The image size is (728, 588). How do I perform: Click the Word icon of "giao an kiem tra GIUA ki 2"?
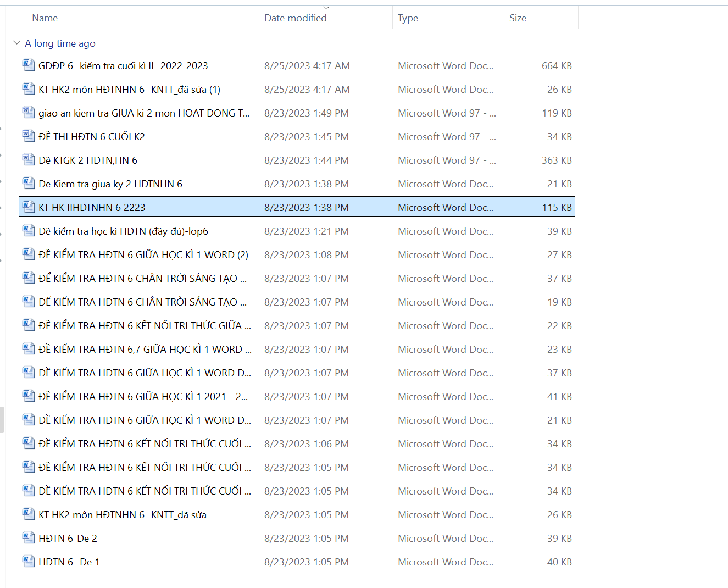[x=29, y=113]
